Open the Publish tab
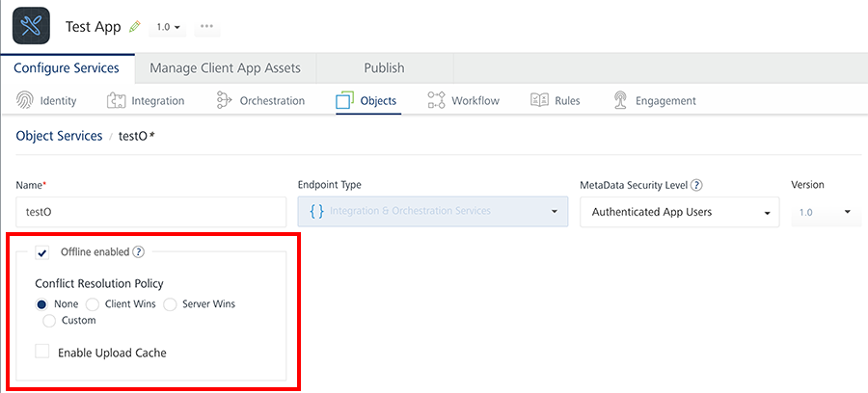868x393 pixels. (x=384, y=68)
